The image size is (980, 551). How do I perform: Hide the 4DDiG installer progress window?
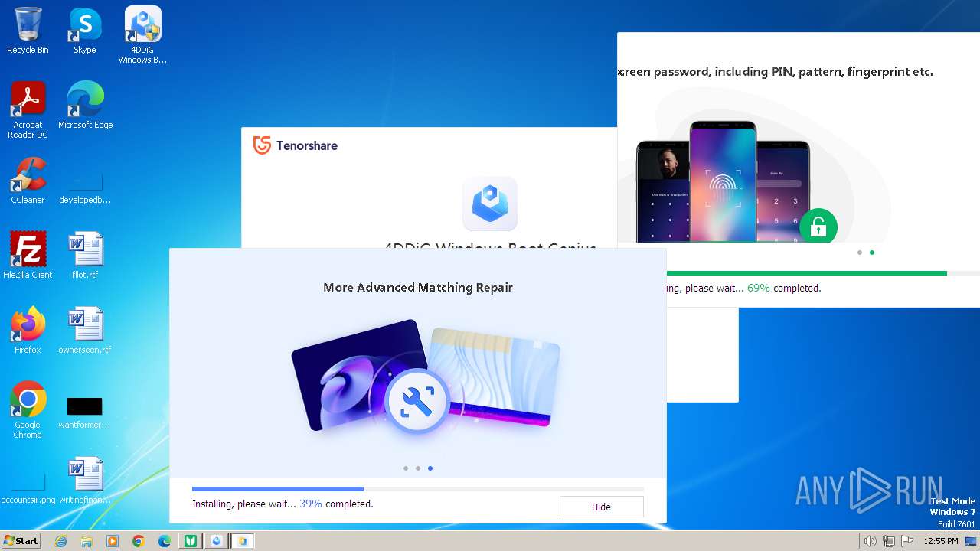601,507
